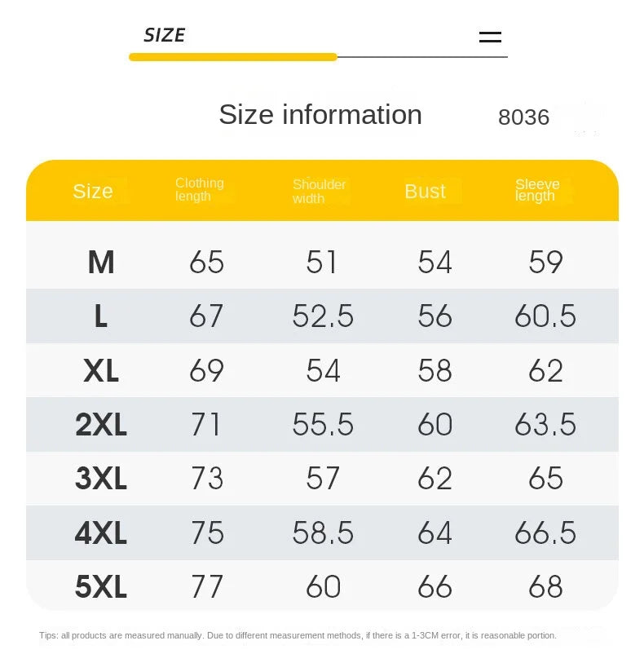Screen dimensions: 644x654
Task: Click the Shoulder width column header
Action: [x=319, y=191]
